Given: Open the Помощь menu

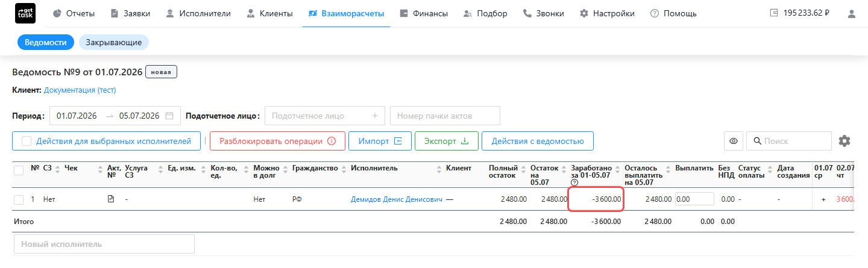Looking at the screenshot, I should tap(673, 13).
